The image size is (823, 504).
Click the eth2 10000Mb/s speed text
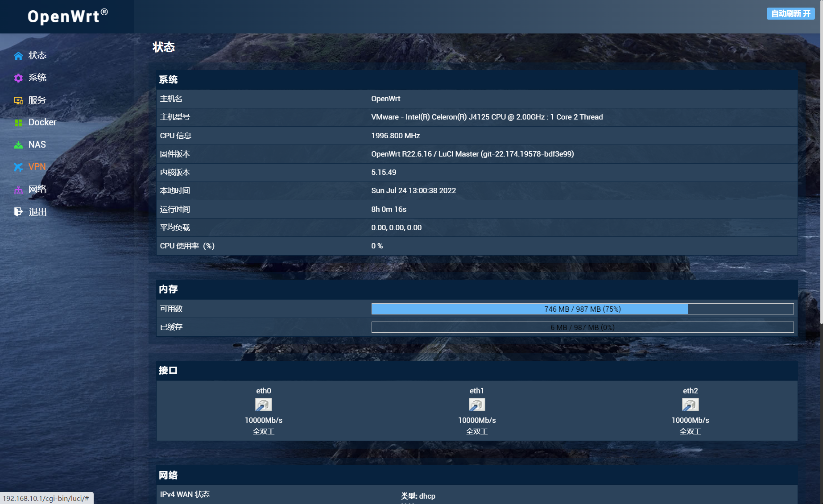690,420
